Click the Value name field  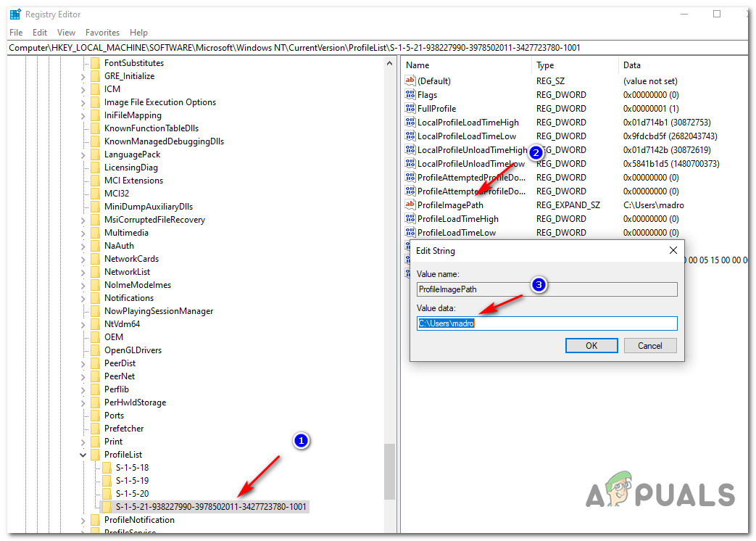click(x=547, y=289)
